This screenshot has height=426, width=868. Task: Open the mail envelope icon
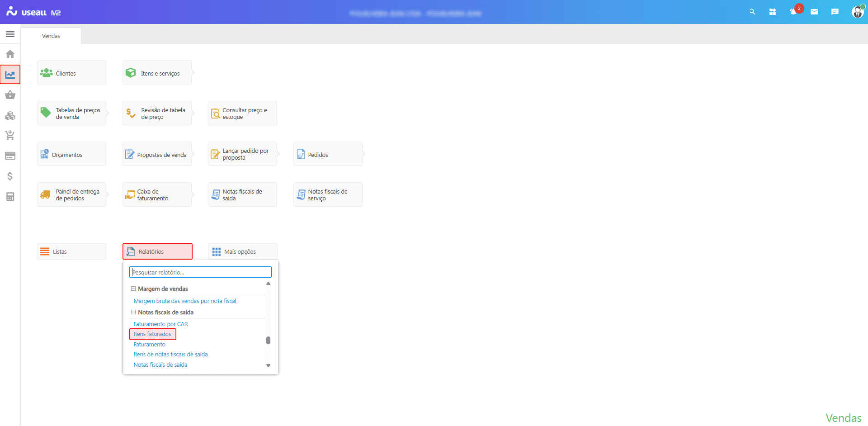[x=814, y=12]
